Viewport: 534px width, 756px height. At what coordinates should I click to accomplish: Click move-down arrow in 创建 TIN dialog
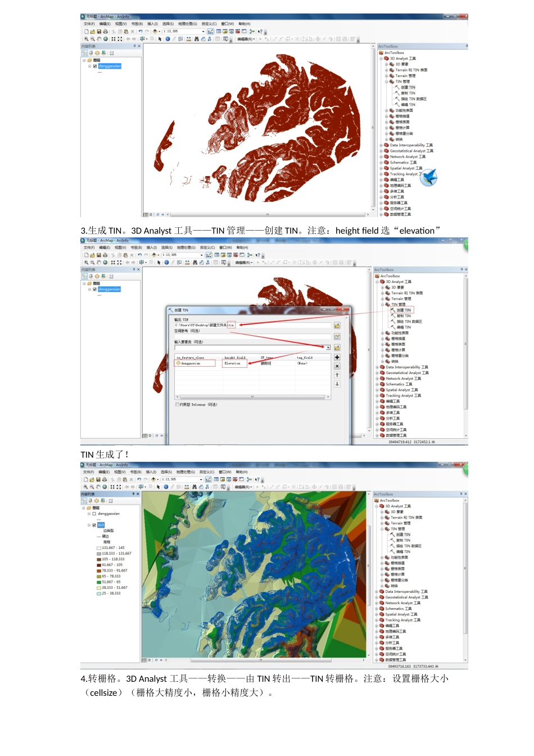point(337,384)
